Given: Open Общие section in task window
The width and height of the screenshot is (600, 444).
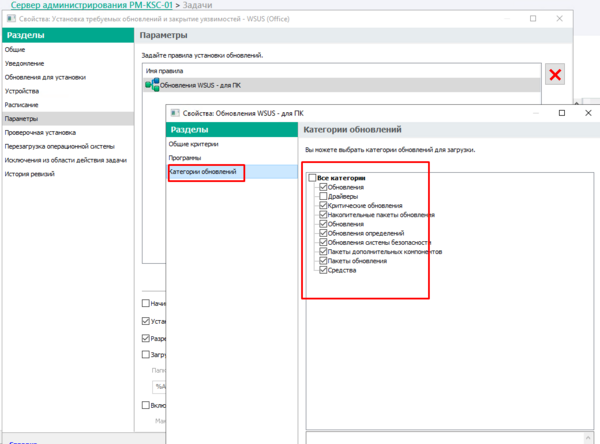Looking at the screenshot, I should pyautogui.click(x=15, y=49).
